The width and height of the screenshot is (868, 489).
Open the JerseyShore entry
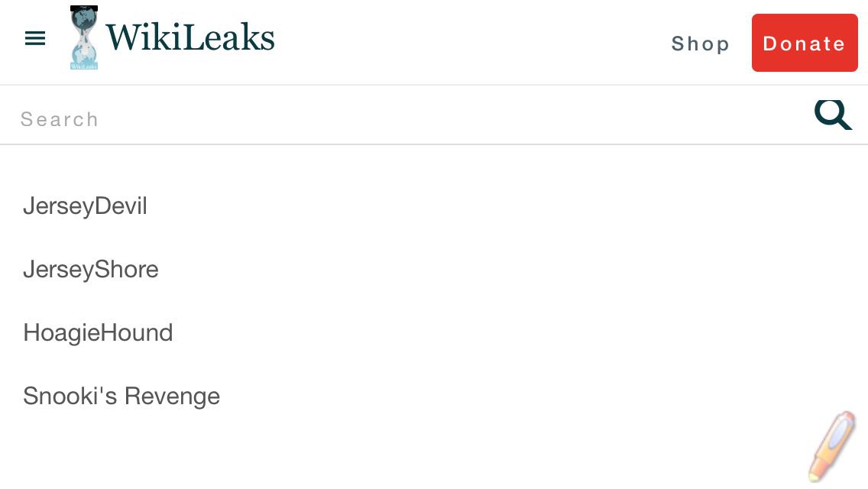click(x=91, y=270)
